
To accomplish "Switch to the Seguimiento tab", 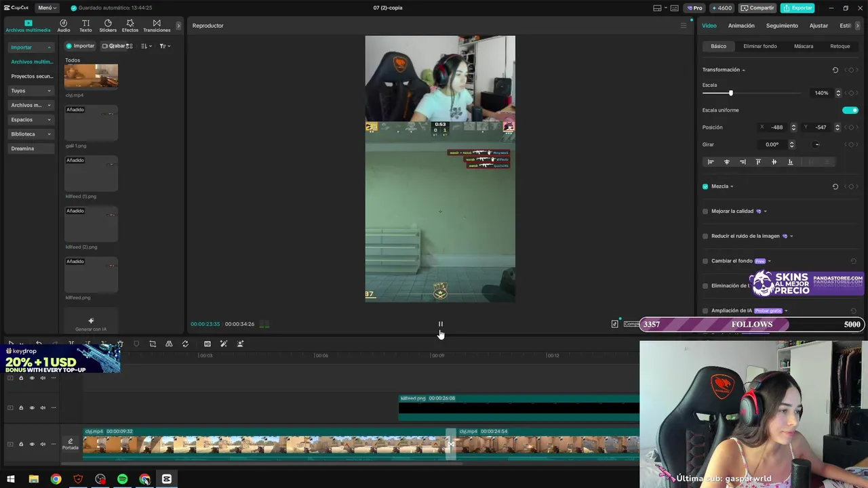I will pyautogui.click(x=782, y=26).
